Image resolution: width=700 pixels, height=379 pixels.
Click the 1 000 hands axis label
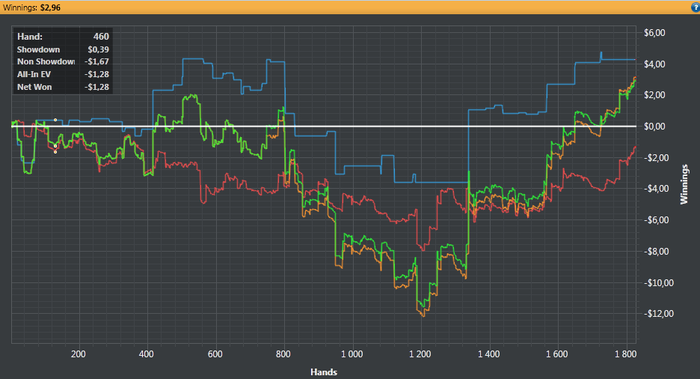point(352,354)
